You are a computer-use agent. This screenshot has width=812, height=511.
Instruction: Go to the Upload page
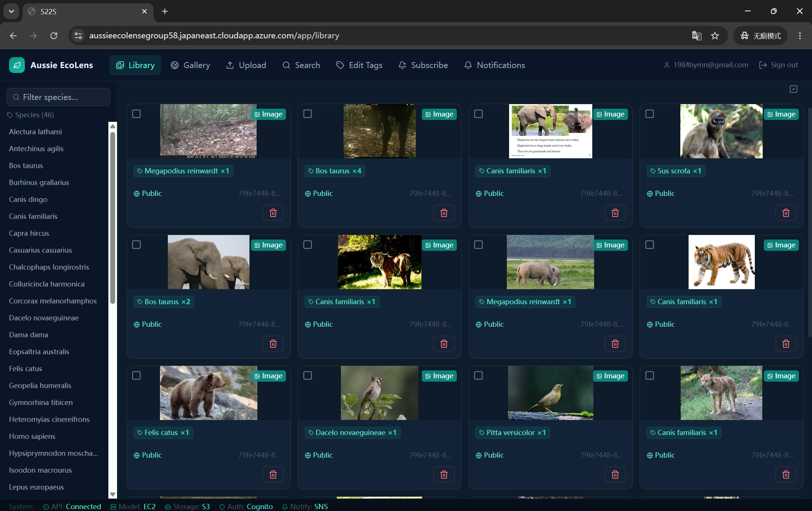pos(246,65)
